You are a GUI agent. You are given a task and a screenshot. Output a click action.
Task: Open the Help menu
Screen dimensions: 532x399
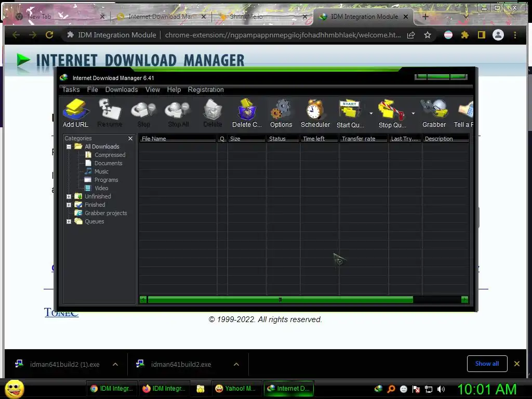(174, 89)
